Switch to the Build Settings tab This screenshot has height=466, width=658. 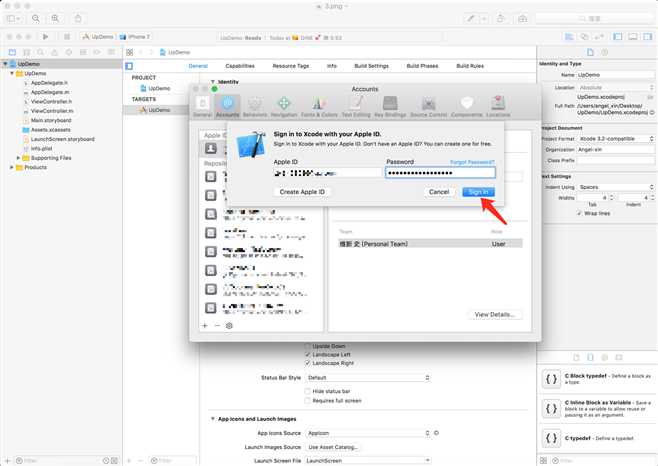(x=371, y=66)
